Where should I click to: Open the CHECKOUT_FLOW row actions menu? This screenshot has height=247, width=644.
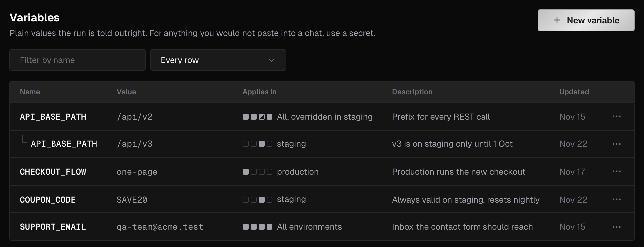click(x=617, y=172)
